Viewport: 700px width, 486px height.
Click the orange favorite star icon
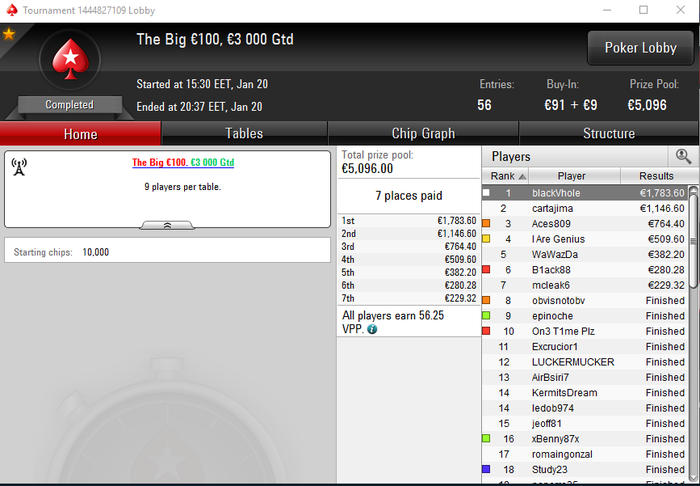point(9,34)
